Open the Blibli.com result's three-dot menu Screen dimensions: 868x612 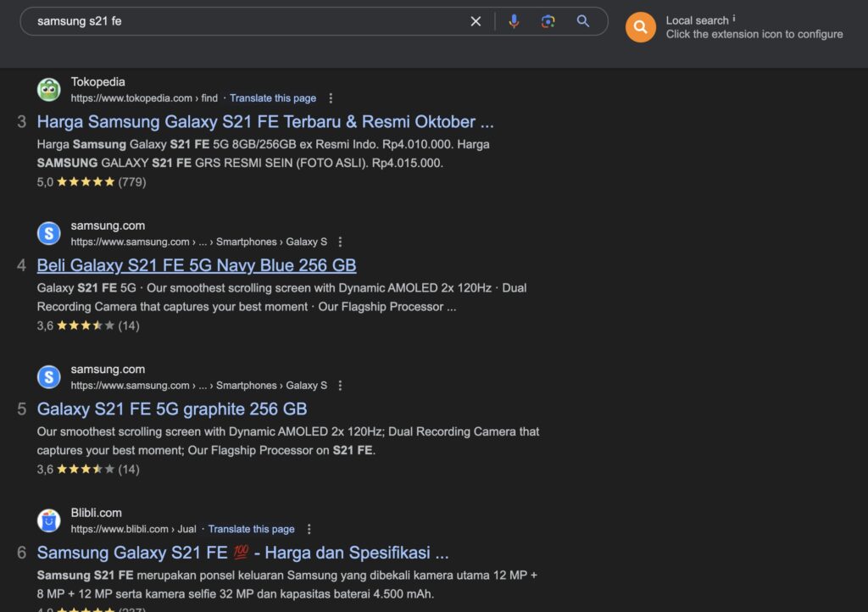tap(309, 529)
